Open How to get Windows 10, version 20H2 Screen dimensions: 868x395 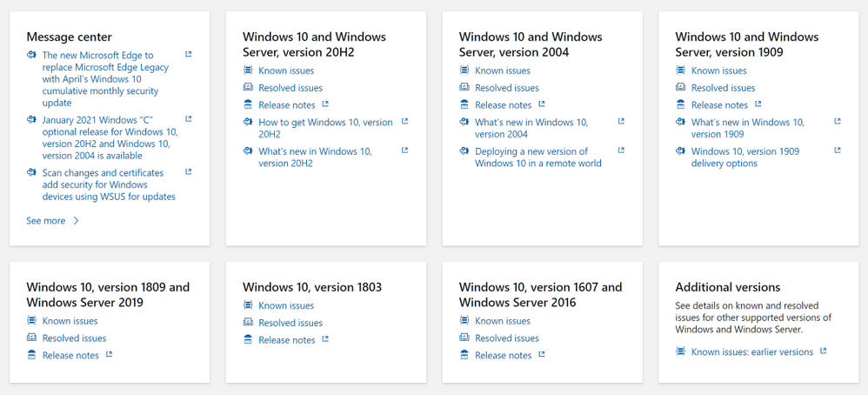pyautogui.click(x=325, y=129)
